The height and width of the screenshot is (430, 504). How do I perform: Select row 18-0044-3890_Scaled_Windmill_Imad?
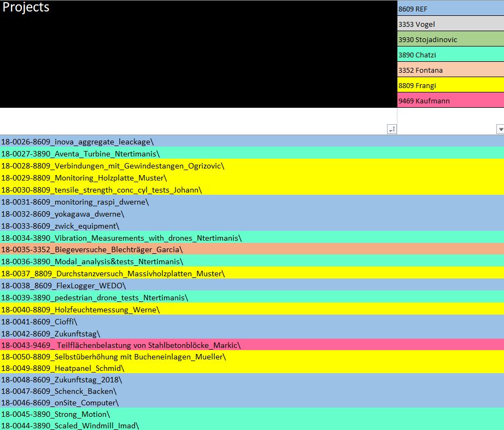point(252,425)
